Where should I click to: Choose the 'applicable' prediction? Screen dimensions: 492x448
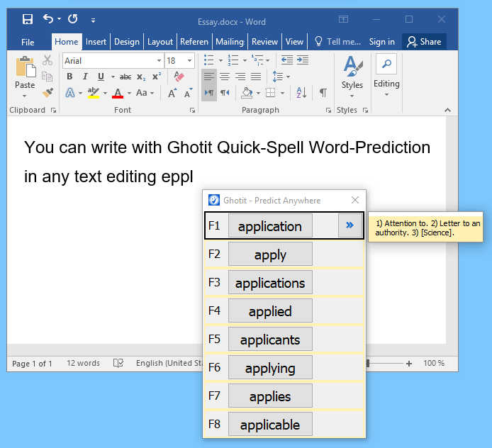click(x=270, y=424)
